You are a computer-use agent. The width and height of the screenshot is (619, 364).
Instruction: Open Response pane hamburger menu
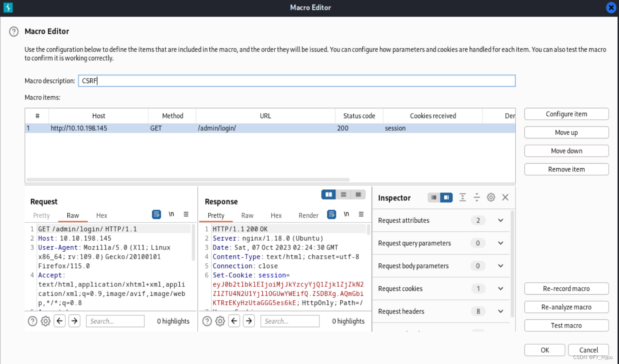(361, 214)
